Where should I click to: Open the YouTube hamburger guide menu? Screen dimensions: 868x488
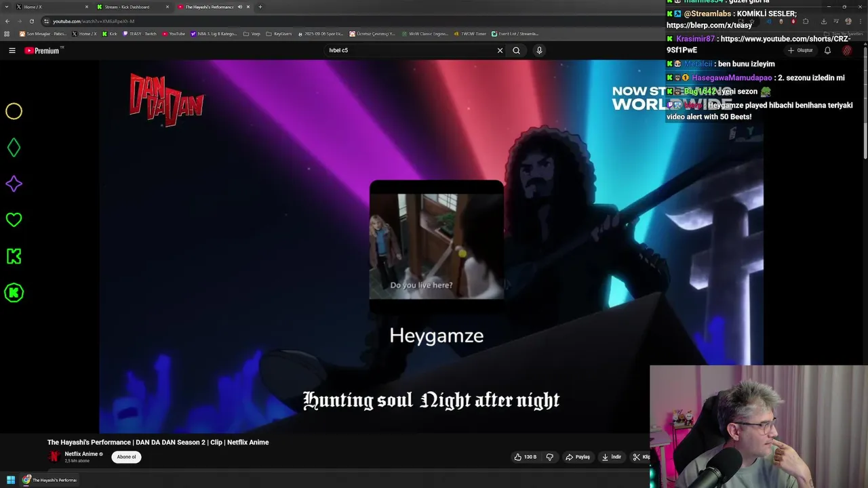12,50
